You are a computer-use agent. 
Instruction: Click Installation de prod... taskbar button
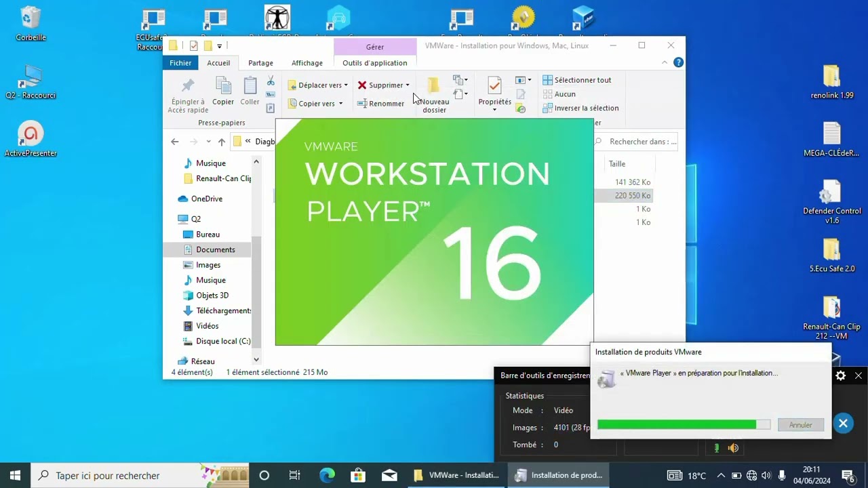pos(559,475)
